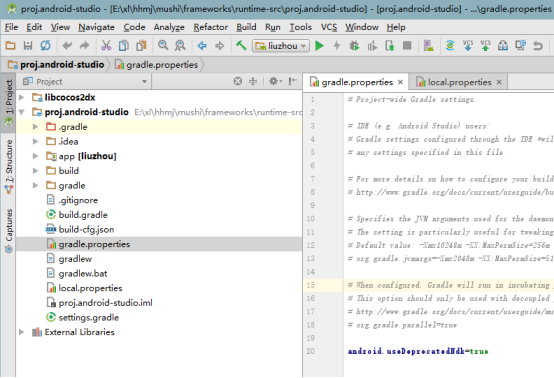This screenshot has width=554, height=378.
Task: Open Find with the magnifier icon
Action: 163,45
